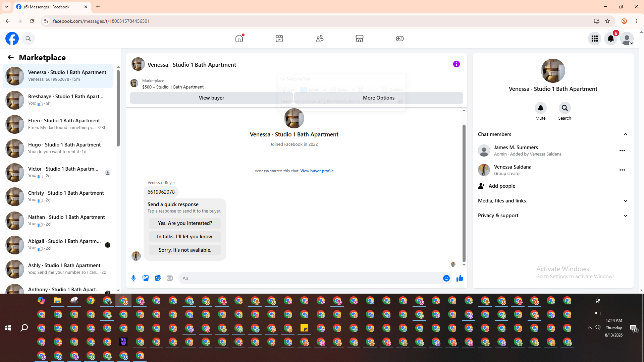Image resolution: width=644 pixels, height=362 pixels.
Task: Open the Nathan Studio 1 Bath conversation
Action: 58,221
